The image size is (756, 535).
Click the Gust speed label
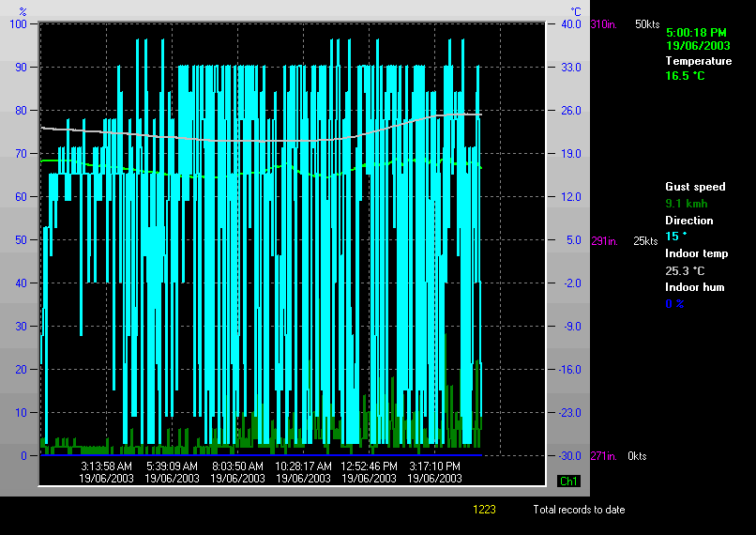tap(695, 187)
